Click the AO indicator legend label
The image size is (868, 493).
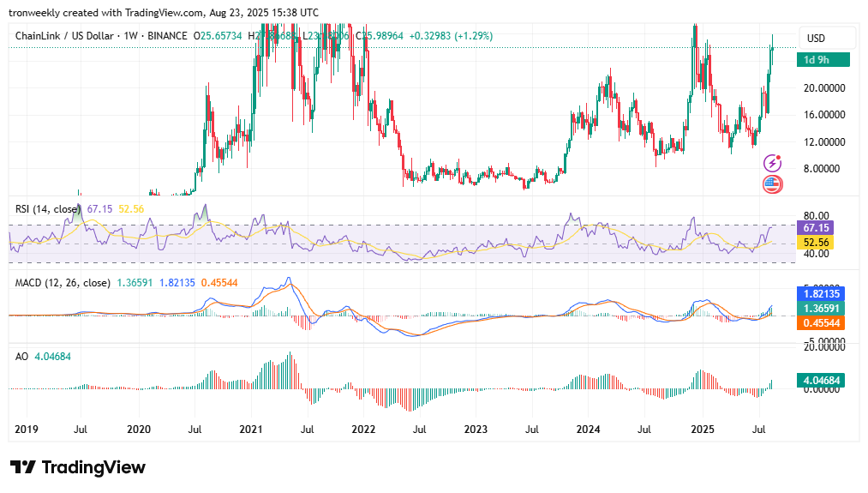[x=23, y=355]
